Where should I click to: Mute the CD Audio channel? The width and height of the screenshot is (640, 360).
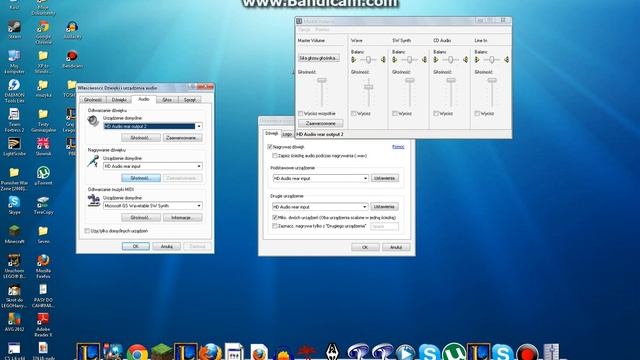point(436,113)
